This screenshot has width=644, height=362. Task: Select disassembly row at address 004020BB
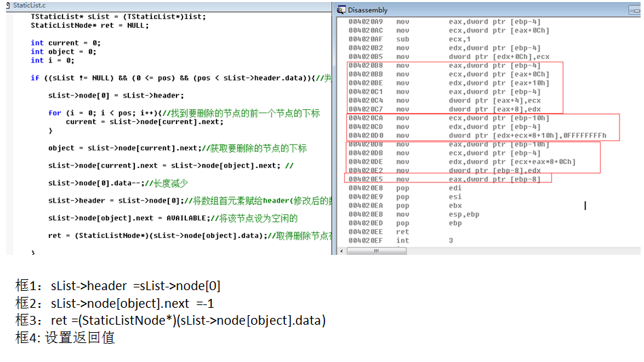coord(449,75)
